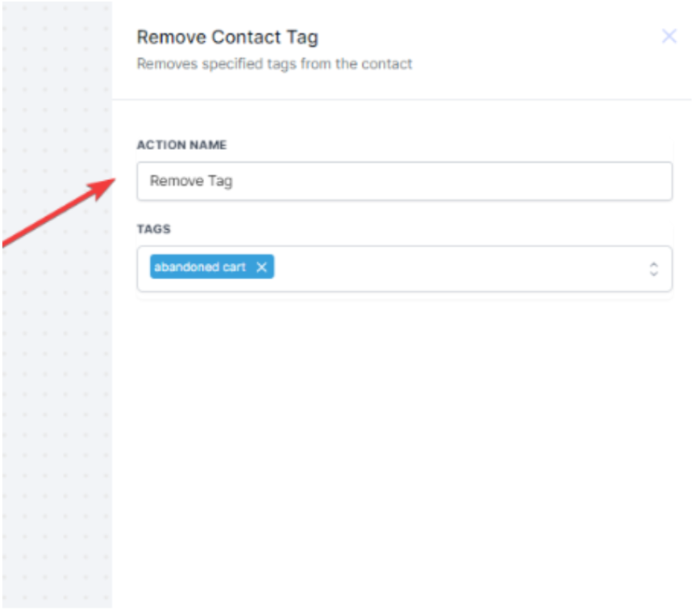Click the right end of Action Name field
The image size is (700, 614).
click(653, 182)
